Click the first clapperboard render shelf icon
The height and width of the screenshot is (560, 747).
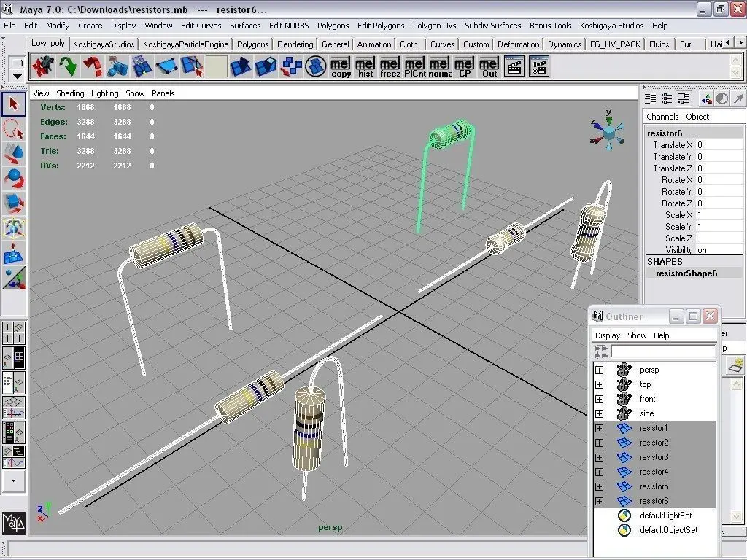514,66
